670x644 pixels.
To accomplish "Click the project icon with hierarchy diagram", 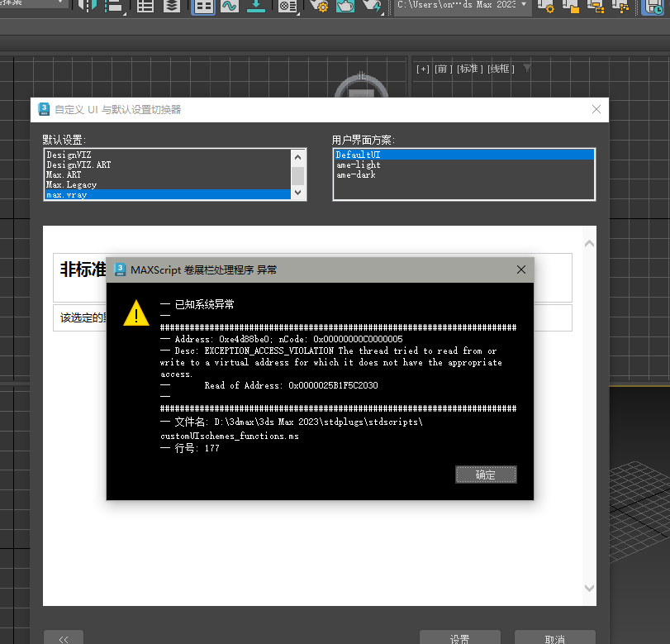I will pyautogui.click(x=620, y=7).
